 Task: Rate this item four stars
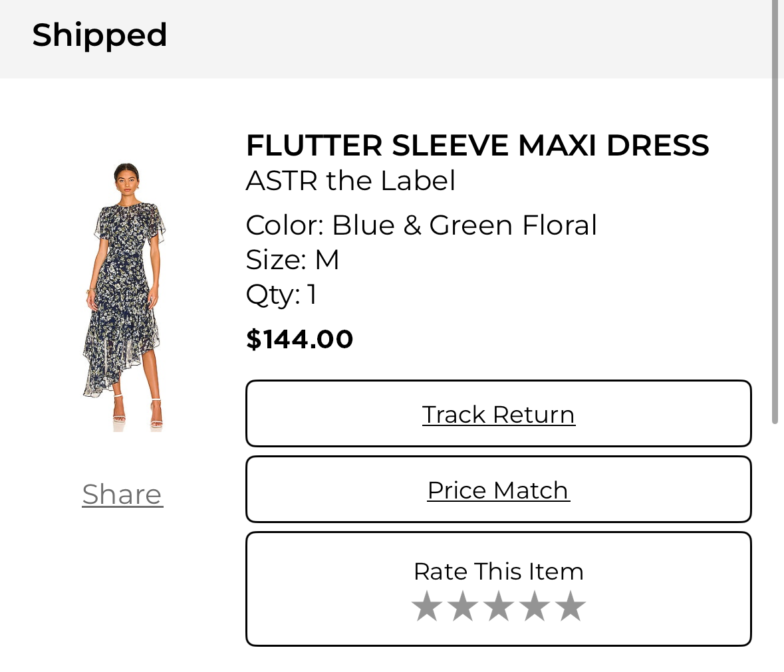tap(535, 608)
